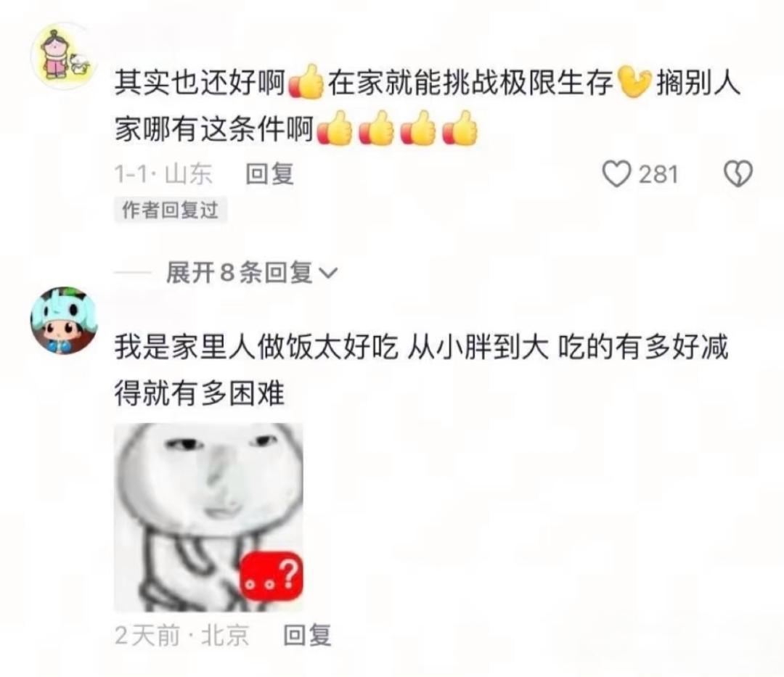Image resolution: width=784 pixels, height=677 pixels.
Task: Tap the 281 like count
Action: pos(659,174)
